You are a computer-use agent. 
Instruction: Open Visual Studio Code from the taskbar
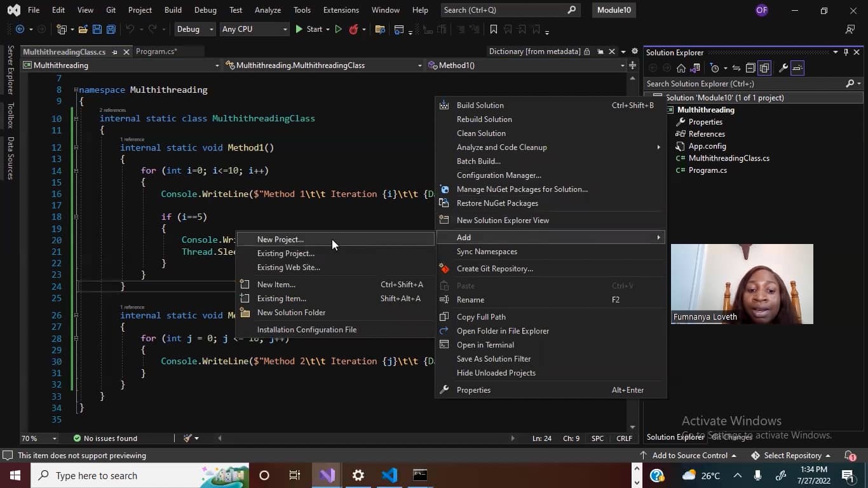(390, 475)
